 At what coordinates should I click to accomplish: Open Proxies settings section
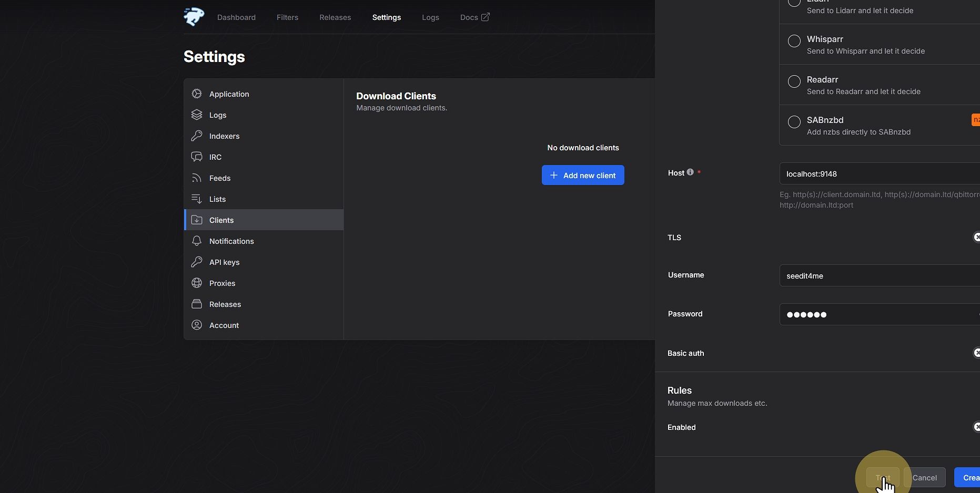click(264, 283)
